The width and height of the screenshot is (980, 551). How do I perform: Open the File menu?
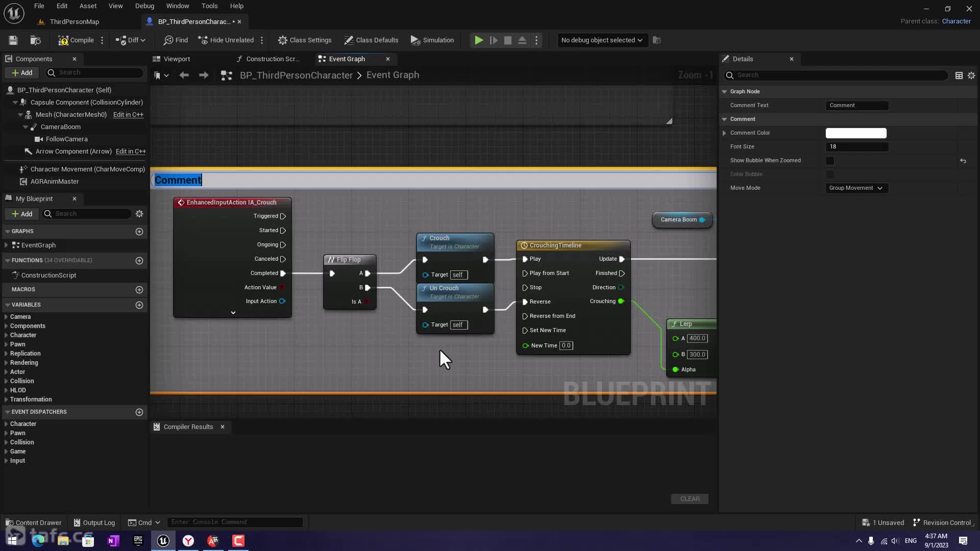[39, 6]
